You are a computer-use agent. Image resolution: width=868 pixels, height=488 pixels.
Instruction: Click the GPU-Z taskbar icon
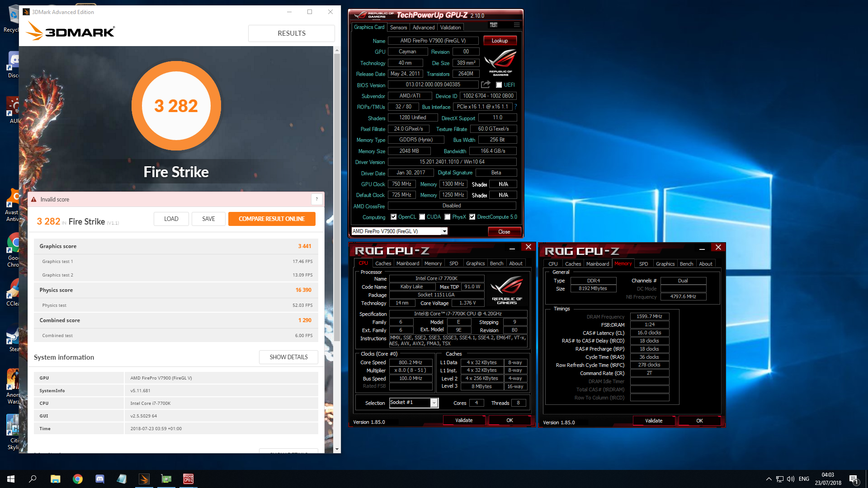(x=166, y=479)
